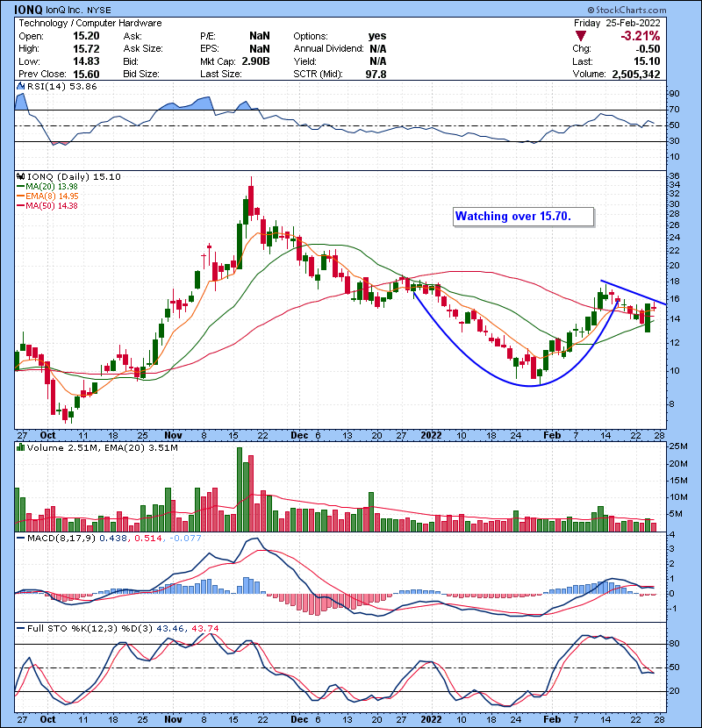Click the MACD histogram value -0.077
This screenshot has width=702, height=728.
(x=185, y=539)
